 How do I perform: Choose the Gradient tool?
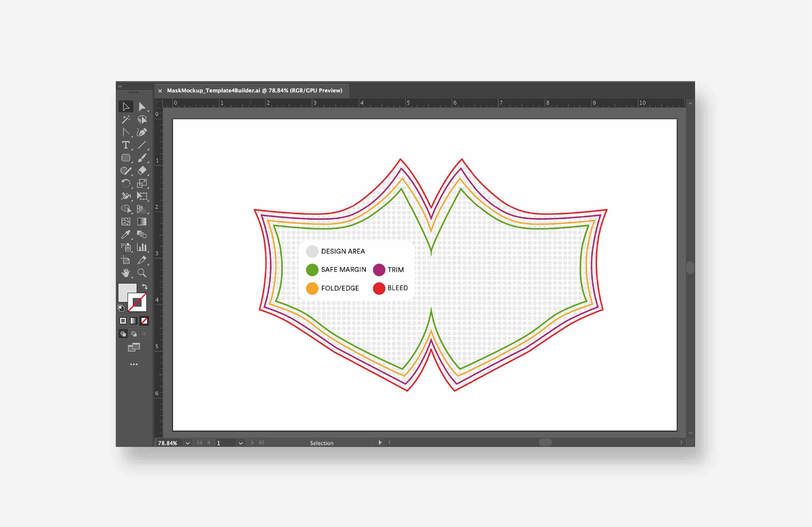coord(142,222)
